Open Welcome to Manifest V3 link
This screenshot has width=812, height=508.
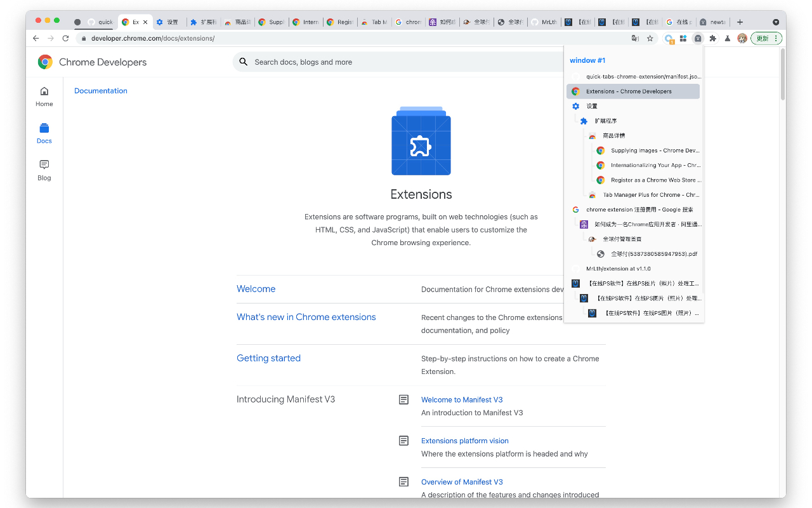tap(462, 399)
